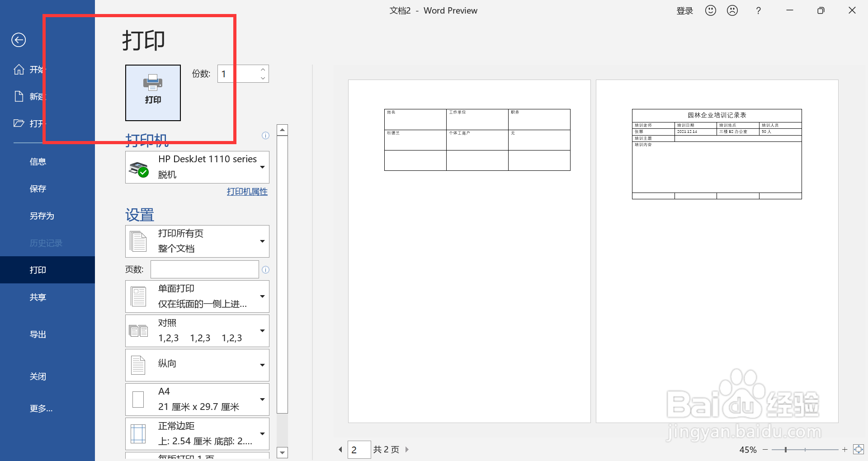Click the back arrow to exit backstage

click(x=19, y=40)
